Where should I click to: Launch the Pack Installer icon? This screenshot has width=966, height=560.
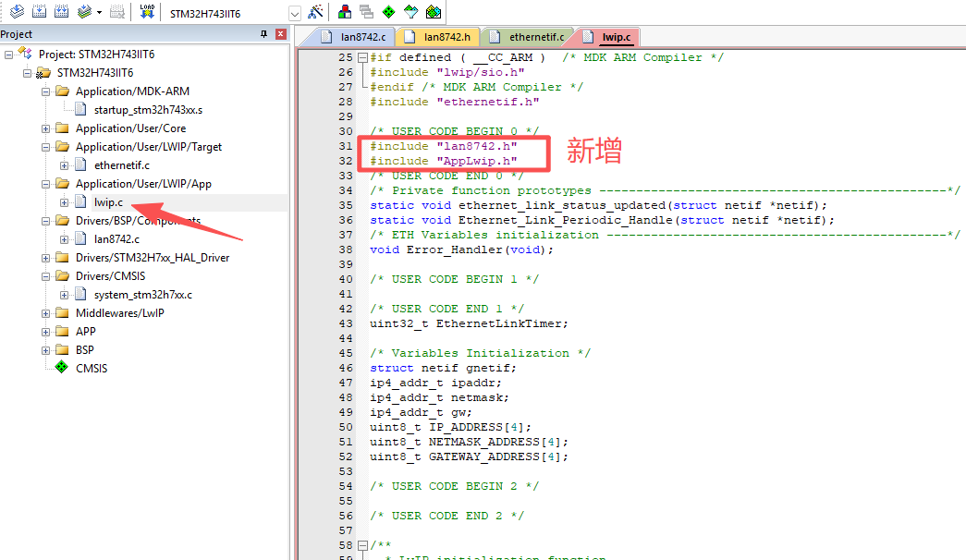pyautogui.click(x=433, y=13)
